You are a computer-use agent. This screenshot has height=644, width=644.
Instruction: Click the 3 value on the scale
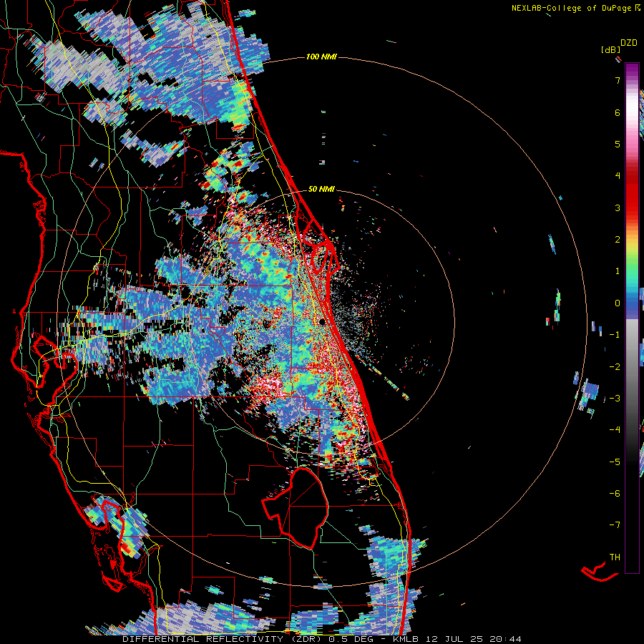coord(618,208)
